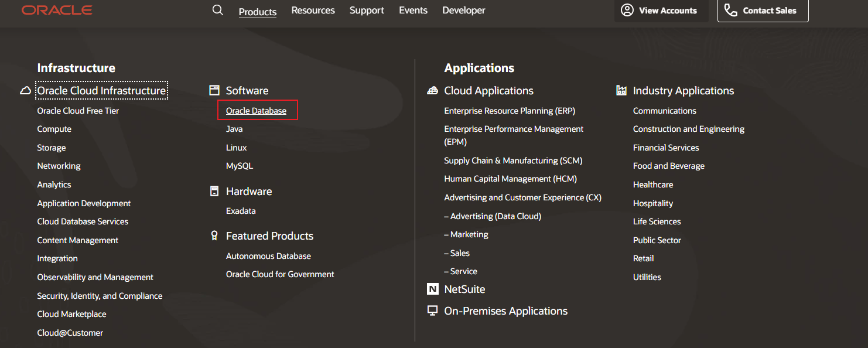Viewport: 868px width, 348px height.
Task: Go to Cloud Database Services
Action: [x=83, y=221]
